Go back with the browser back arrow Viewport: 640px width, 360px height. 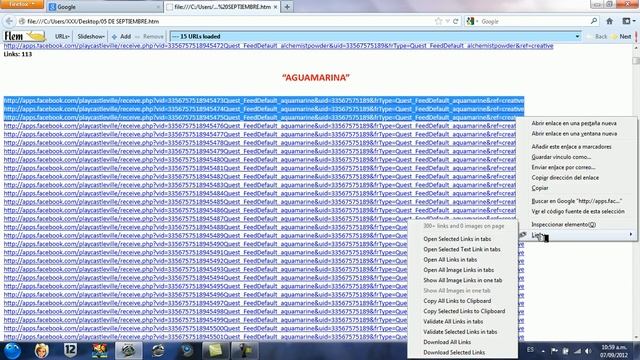pyautogui.click(x=9, y=21)
